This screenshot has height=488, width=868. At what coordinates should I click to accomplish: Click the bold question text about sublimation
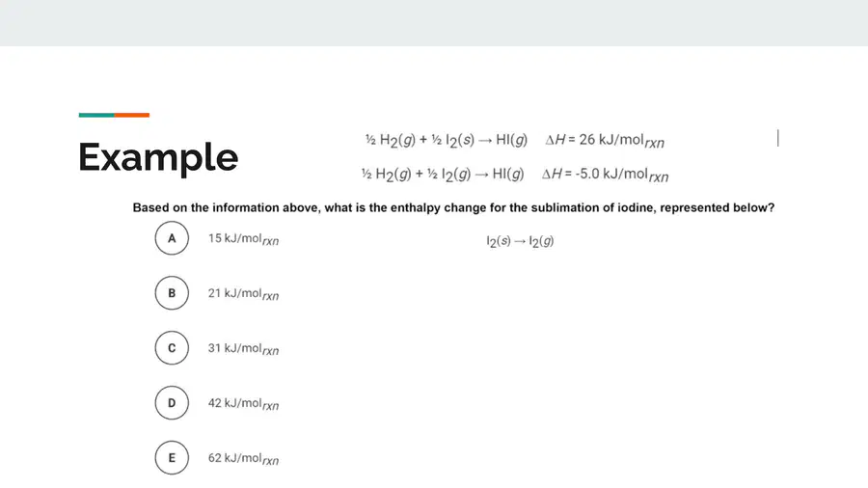453,207
